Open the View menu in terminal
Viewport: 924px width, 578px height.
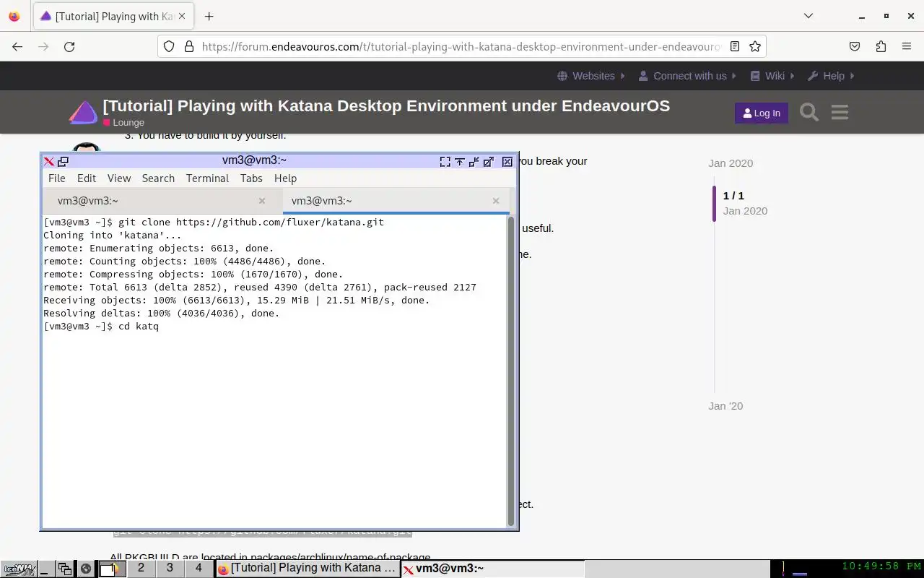click(119, 178)
